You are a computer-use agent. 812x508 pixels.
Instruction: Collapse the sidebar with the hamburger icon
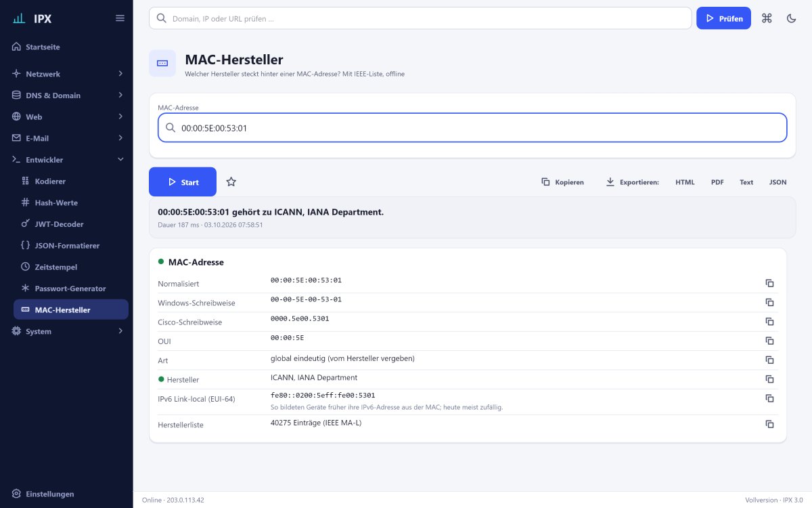coord(120,18)
